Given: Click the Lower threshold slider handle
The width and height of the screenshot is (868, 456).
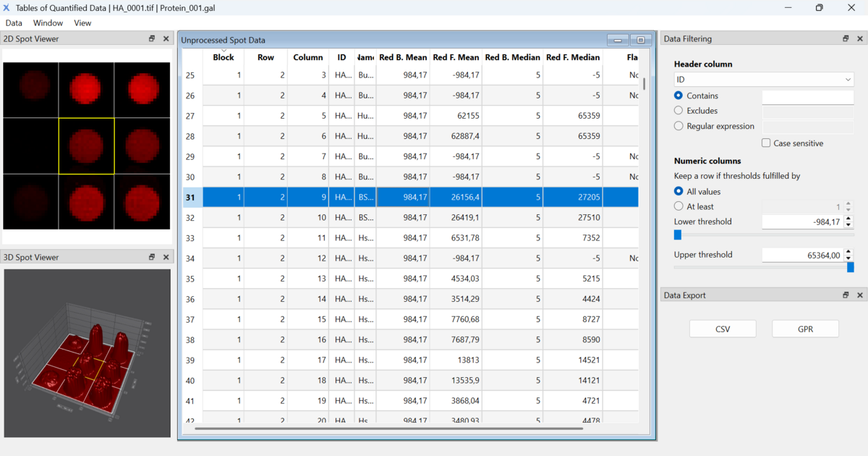Looking at the screenshot, I should 678,235.
